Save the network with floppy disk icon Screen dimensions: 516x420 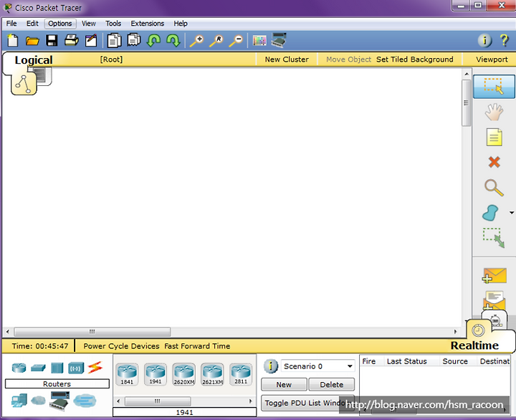(x=52, y=40)
